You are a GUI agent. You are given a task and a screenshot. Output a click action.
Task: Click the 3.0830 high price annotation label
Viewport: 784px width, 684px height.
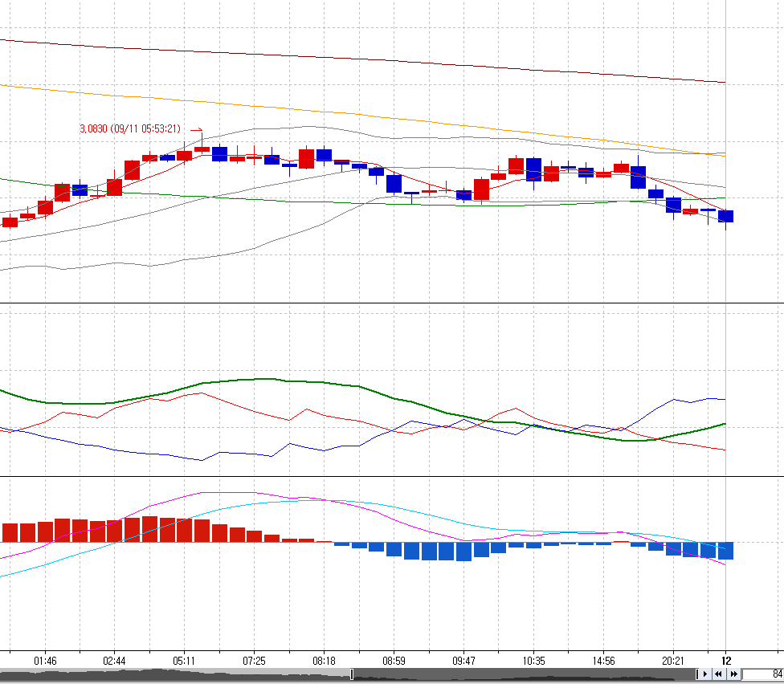pyautogui.click(x=130, y=129)
